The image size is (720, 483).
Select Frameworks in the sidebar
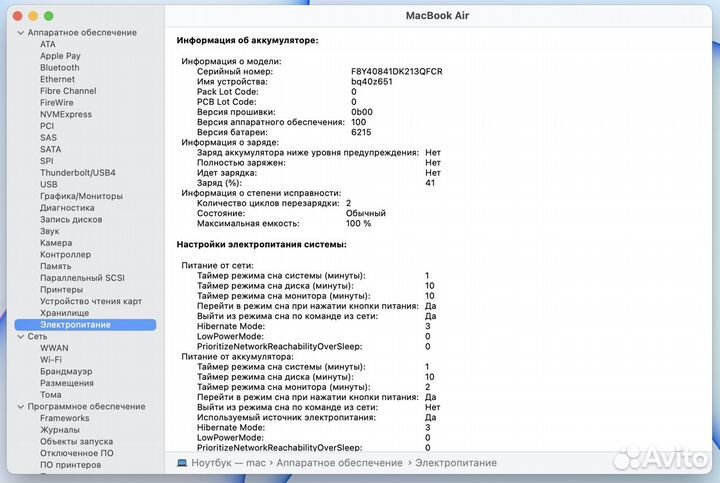[64, 418]
